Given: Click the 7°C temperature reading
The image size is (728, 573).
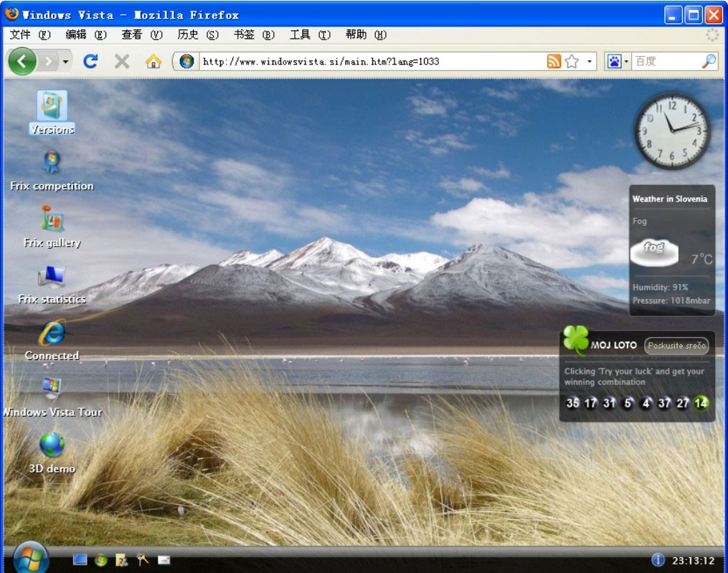Looking at the screenshot, I should click(701, 259).
